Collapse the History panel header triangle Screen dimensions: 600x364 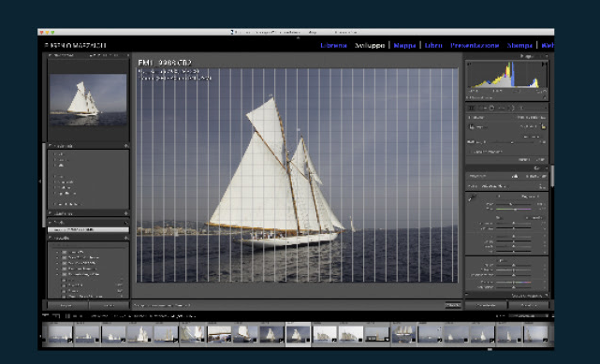(51, 222)
